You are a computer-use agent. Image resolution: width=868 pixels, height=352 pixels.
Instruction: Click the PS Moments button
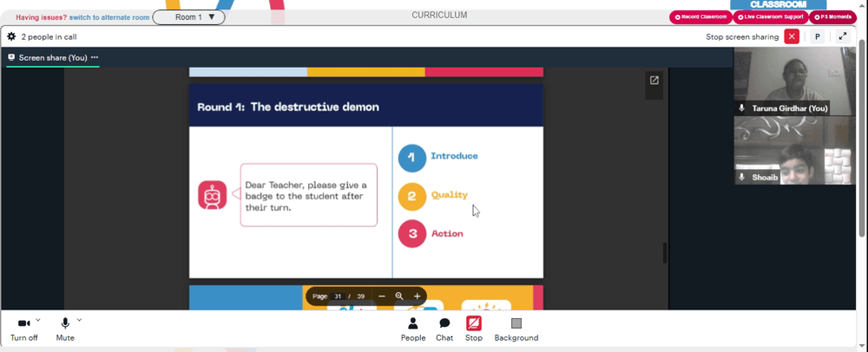coord(832,17)
